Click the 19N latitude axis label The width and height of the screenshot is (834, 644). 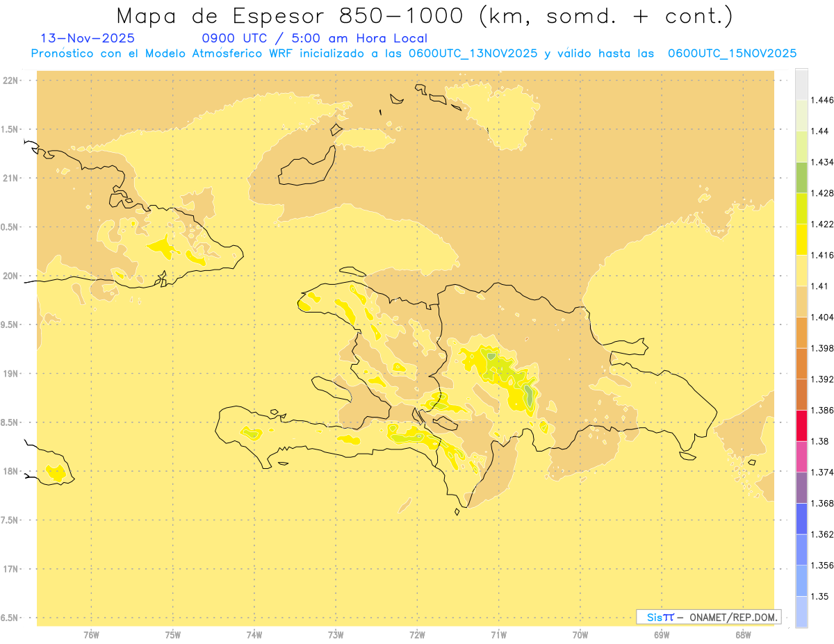(x=10, y=373)
